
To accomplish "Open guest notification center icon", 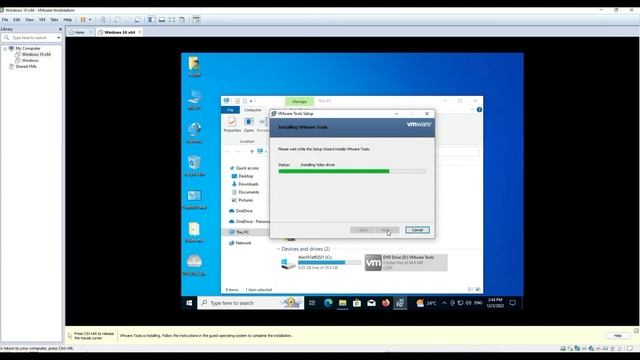I will point(513,303).
